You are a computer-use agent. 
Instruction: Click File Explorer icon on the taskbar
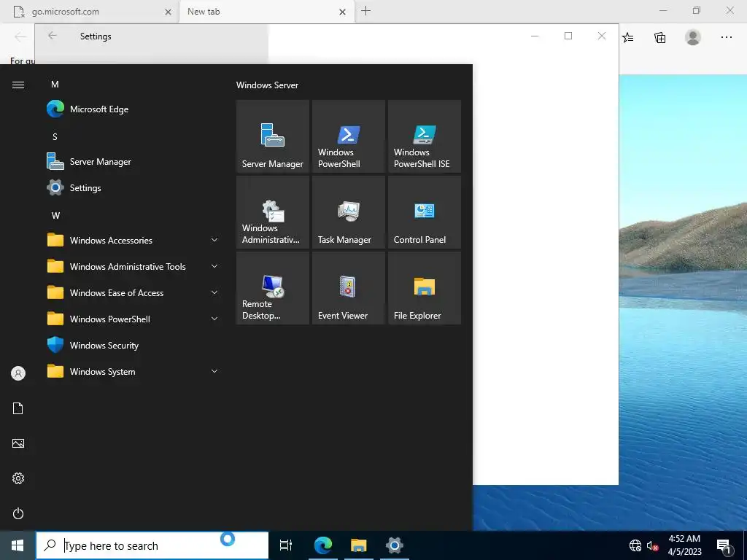359,545
